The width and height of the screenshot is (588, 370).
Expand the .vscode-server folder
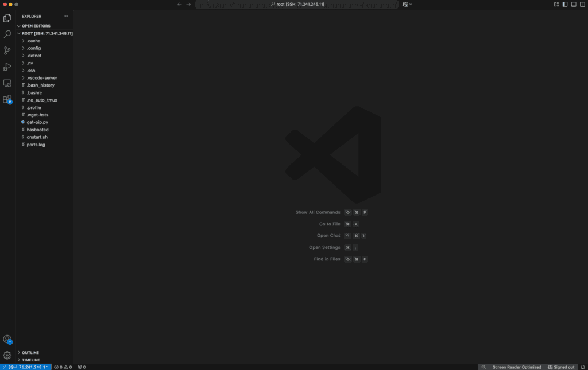(44, 78)
